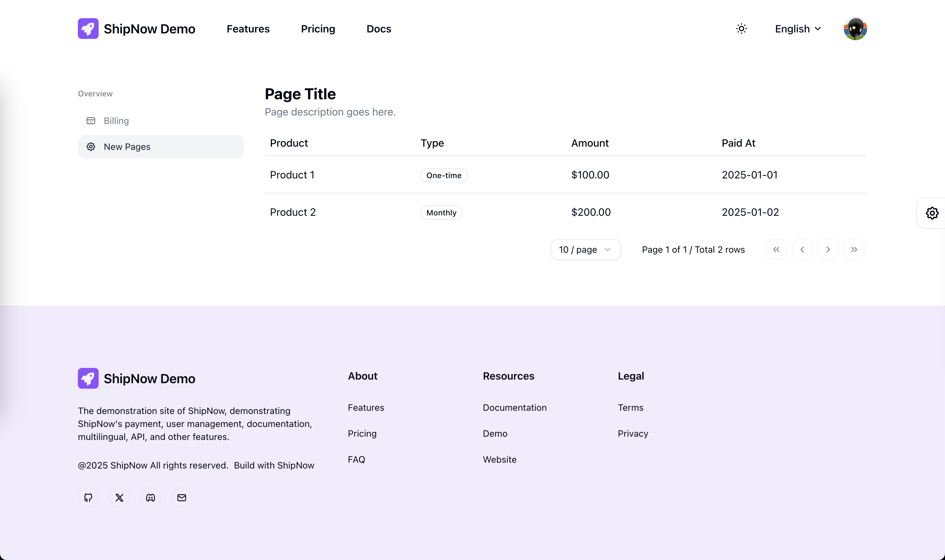Open the X (Twitter) social icon
The image size is (945, 560).
point(119,498)
